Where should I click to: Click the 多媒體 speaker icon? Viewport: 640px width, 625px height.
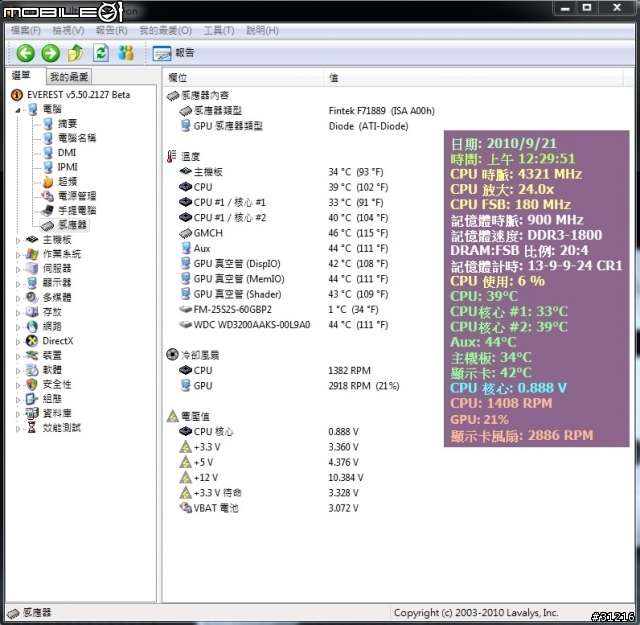(x=32, y=297)
